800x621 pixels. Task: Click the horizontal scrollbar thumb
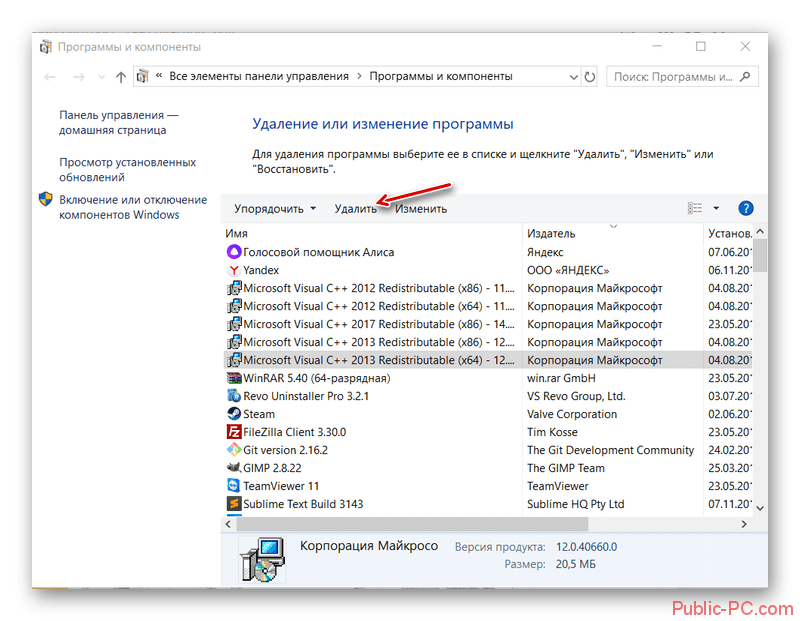[412, 524]
